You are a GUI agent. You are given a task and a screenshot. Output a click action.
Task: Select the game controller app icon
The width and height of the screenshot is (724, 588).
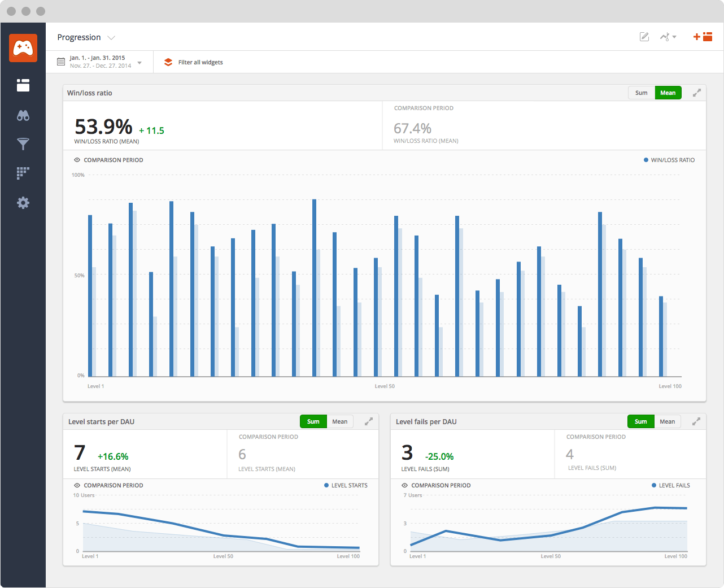point(23,48)
